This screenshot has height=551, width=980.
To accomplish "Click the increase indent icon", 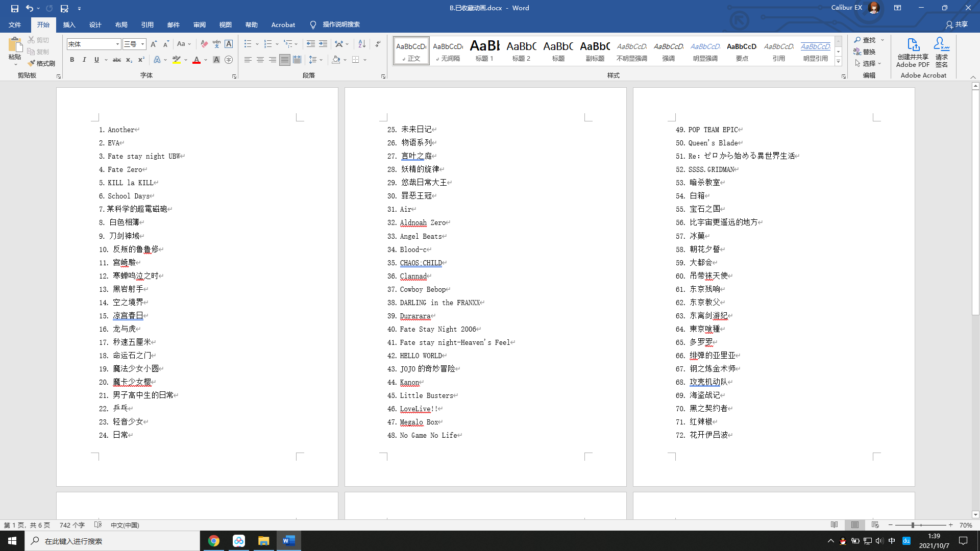I will (x=323, y=44).
